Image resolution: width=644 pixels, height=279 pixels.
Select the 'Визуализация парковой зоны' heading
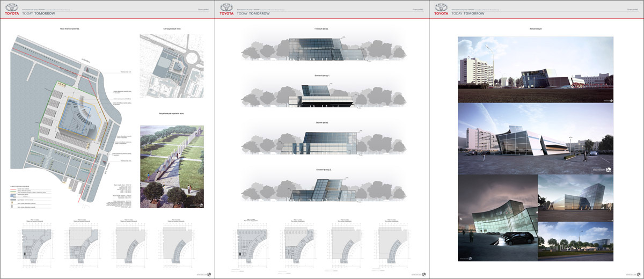(172, 114)
